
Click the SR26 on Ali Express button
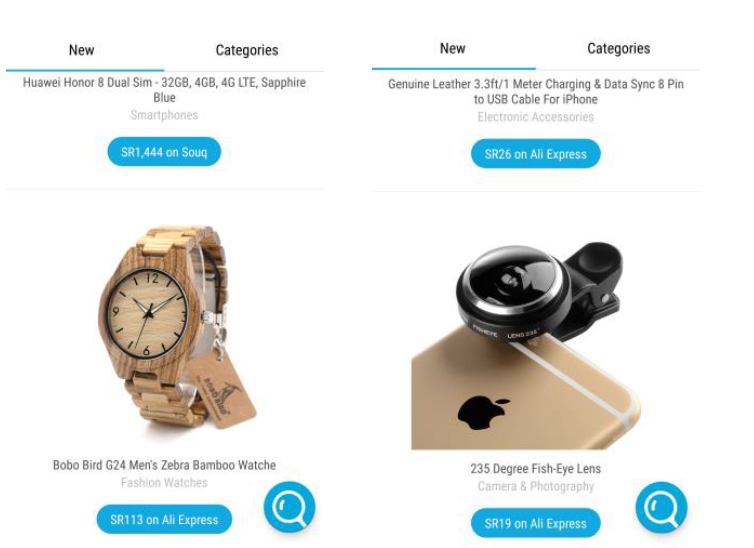(536, 154)
